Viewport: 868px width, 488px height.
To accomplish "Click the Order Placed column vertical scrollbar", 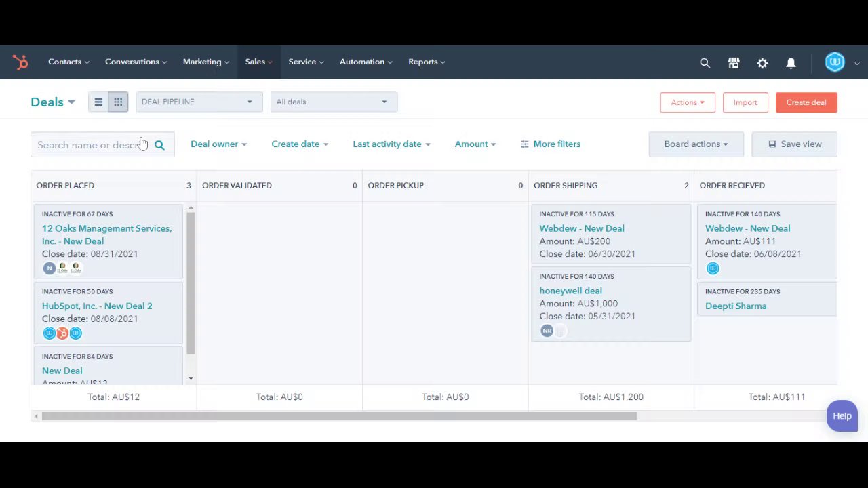I will [191, 283].
